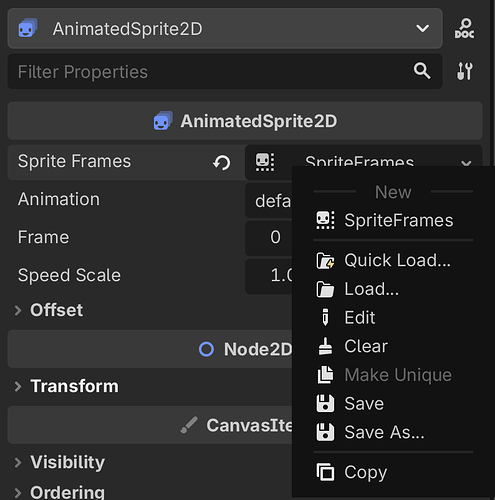Image resolution: width=495 pixels, height=500 pixels.
Task: Click the AnimatedSprite2D class header button
Action: [x=245, y=121]
